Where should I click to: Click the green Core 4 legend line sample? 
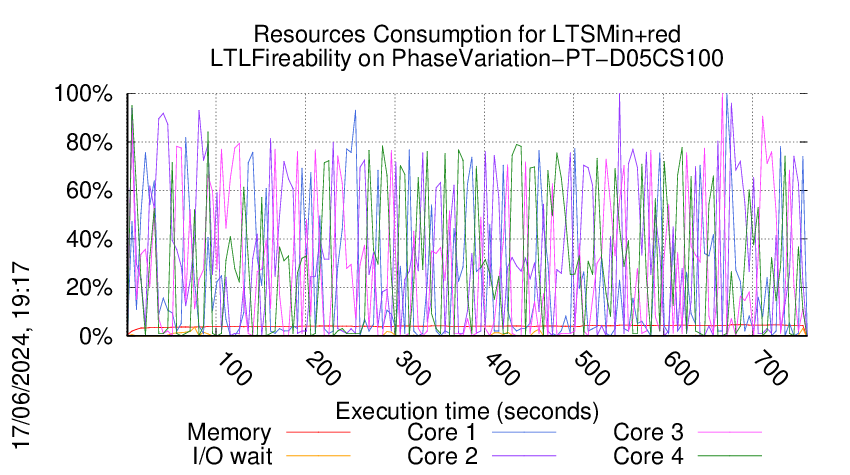(x=730, y=455)
